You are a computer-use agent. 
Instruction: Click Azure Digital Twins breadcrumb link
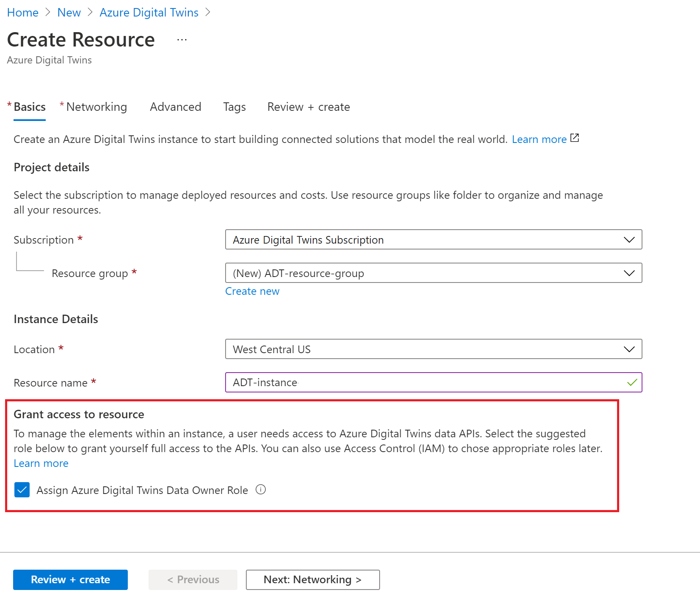coord(149,13)
